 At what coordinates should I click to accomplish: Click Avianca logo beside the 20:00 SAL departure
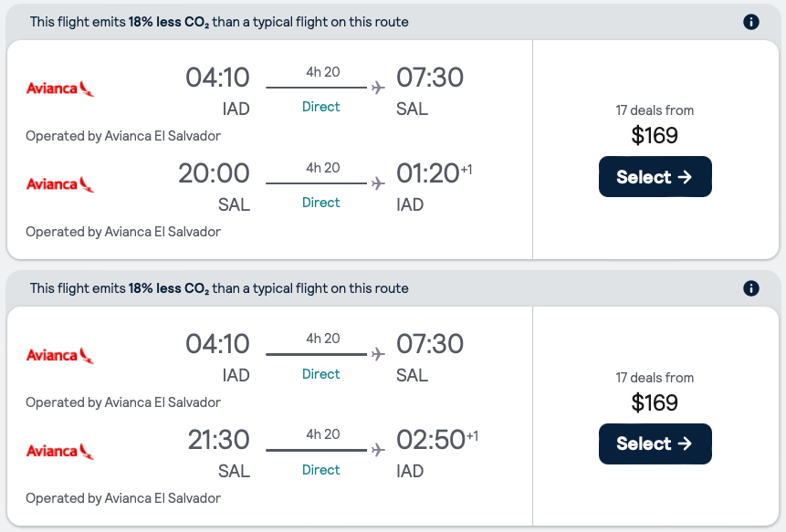click(x=60, y=183)
